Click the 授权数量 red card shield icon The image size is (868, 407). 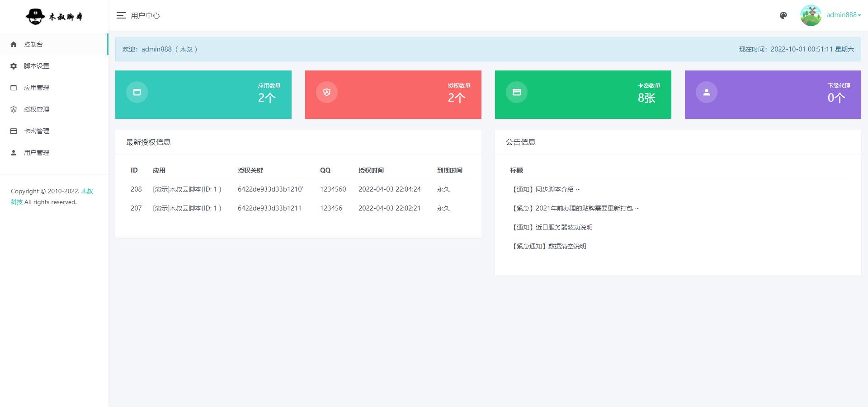coord(327,92)
